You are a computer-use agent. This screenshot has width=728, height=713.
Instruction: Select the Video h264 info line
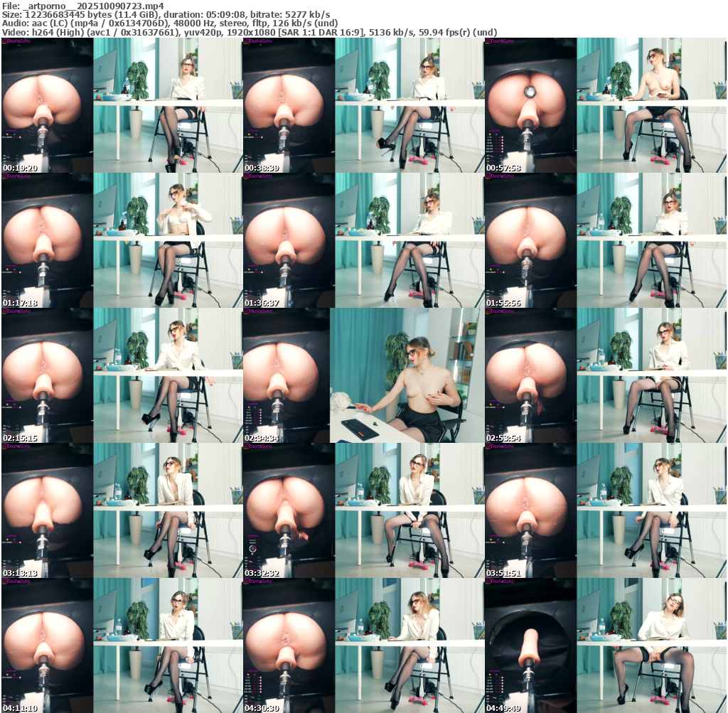click(248, 33)
